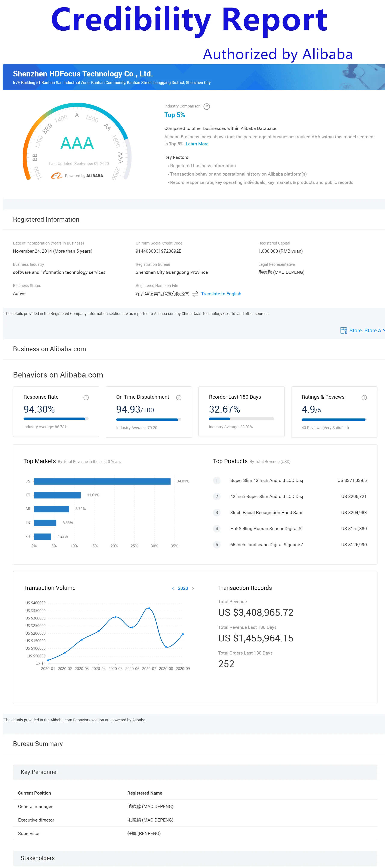This screenshot has width=385, height=868.
Task: Click the Alibaba logo under the gauge
Action: click(x=56, y=176)
